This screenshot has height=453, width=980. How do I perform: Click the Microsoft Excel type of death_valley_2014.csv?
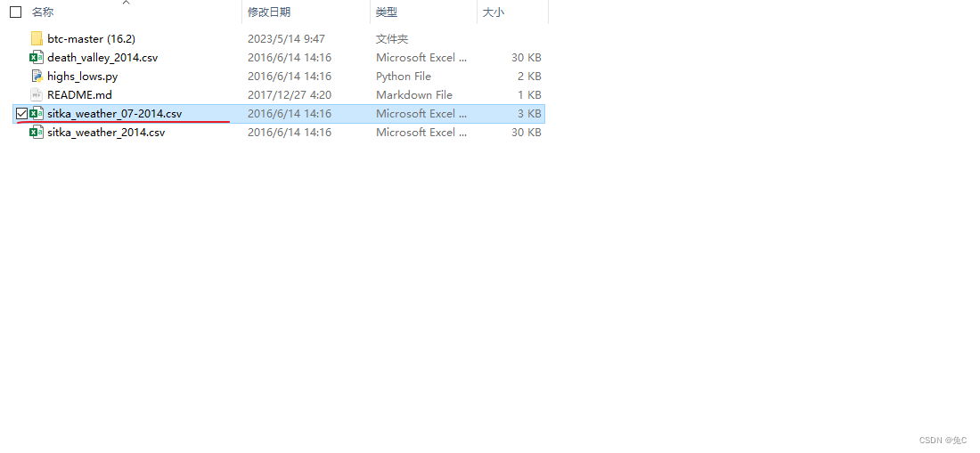point(421,58)
